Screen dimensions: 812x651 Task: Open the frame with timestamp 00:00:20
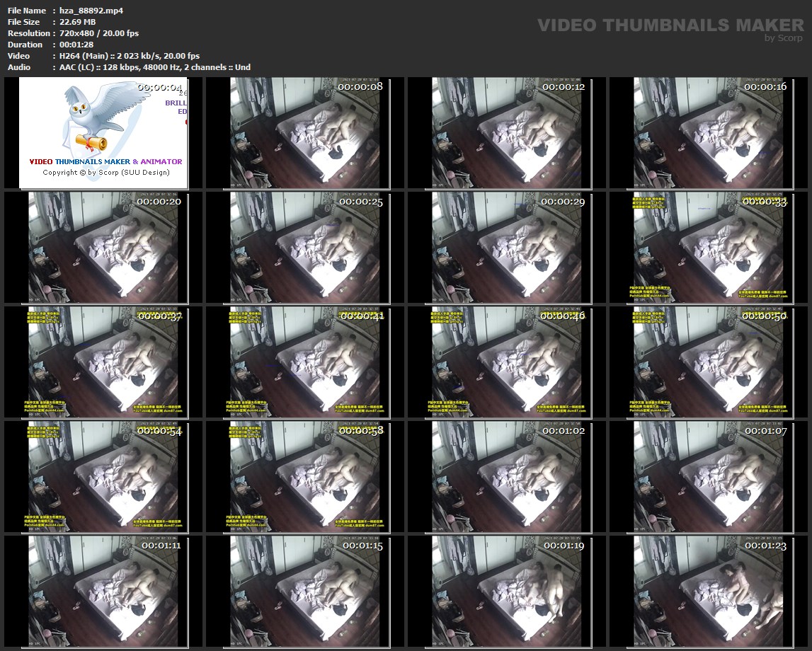tap(103, 248)
